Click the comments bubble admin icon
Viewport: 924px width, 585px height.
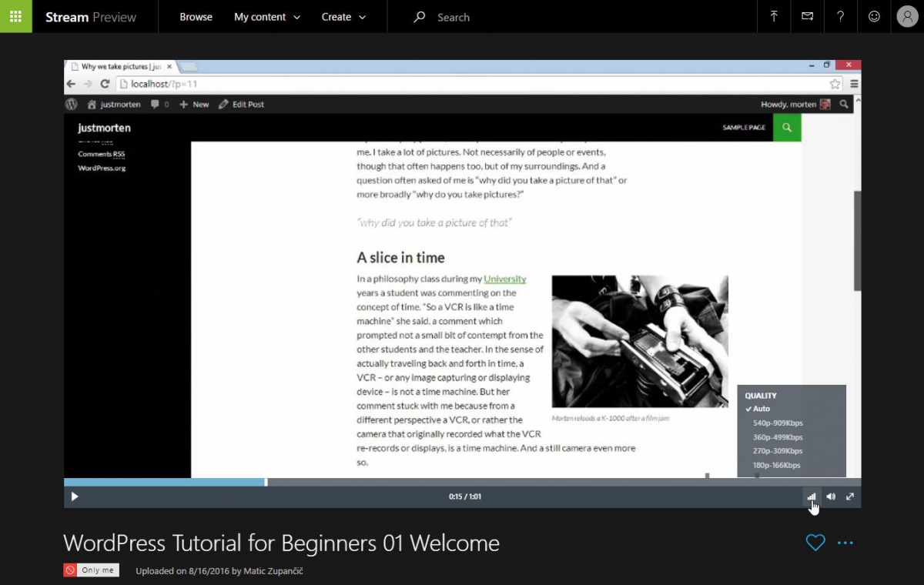tap(160, 104)
